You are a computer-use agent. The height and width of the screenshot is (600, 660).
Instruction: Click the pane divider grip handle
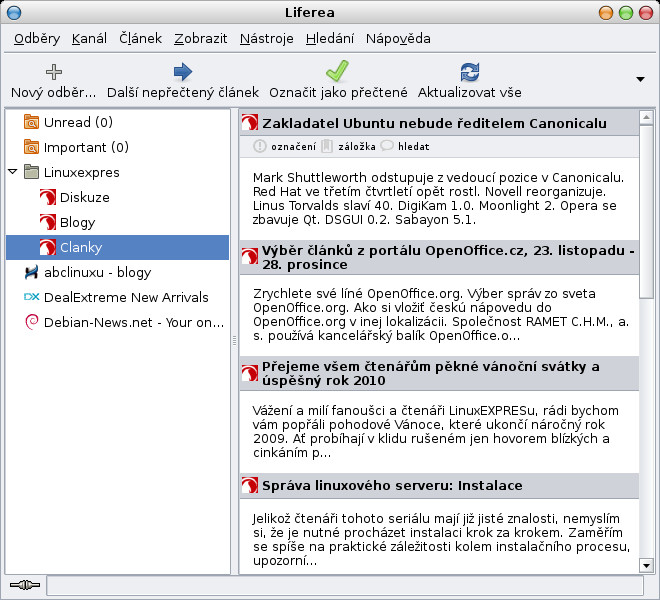pyautogui.click(x=234, y=341)
